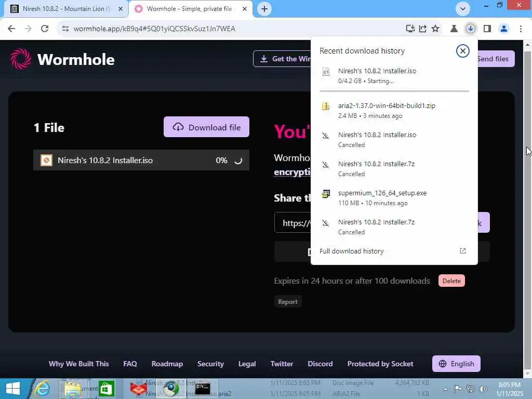Click the Get the Windows app button

[282, 59]
